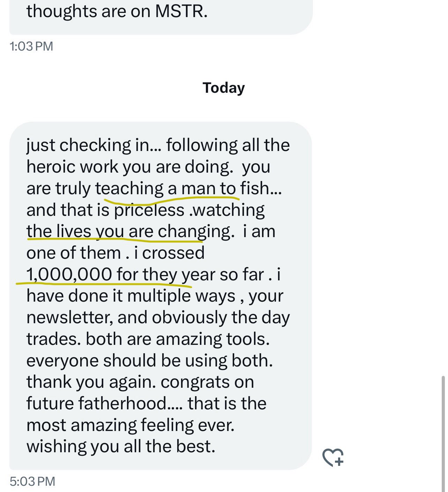Click the 1:03 PM timestamp

pos(31,46)
